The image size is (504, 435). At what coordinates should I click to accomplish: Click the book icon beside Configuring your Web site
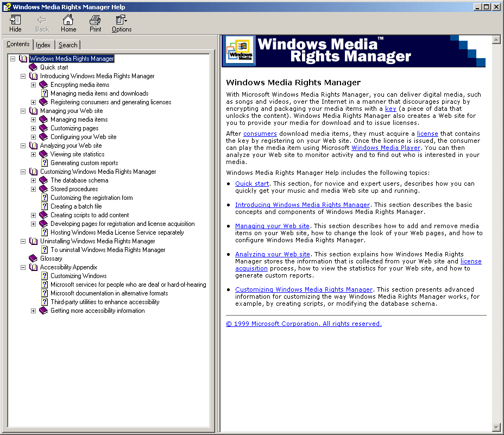click(43, 137)
